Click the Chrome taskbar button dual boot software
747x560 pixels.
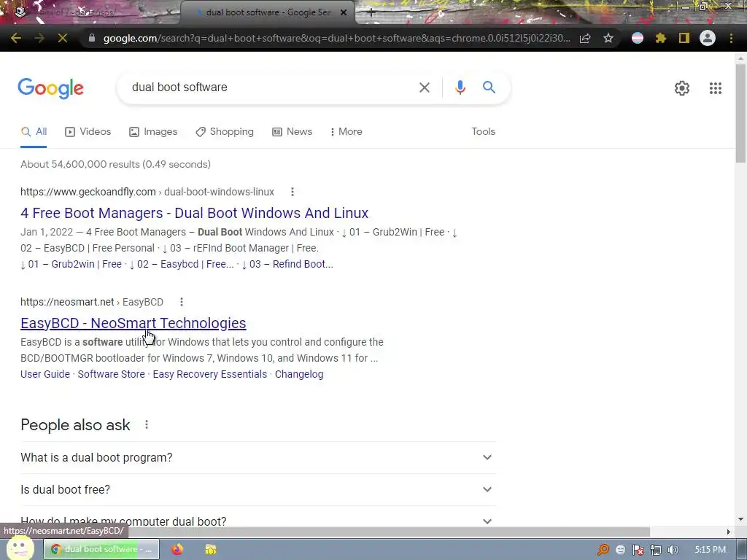pyautogui.click(x=101, y=549)
